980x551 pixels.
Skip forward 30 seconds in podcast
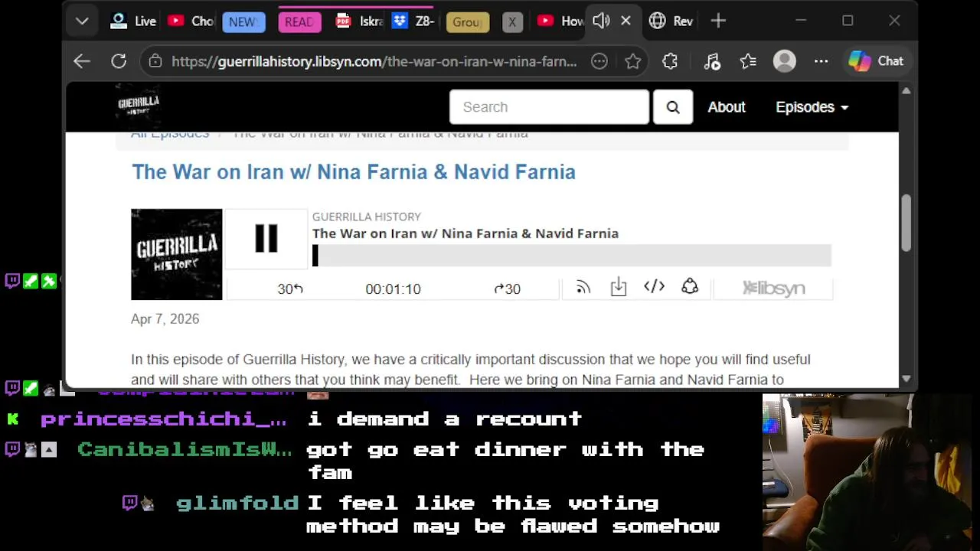[x=507, y=289]
